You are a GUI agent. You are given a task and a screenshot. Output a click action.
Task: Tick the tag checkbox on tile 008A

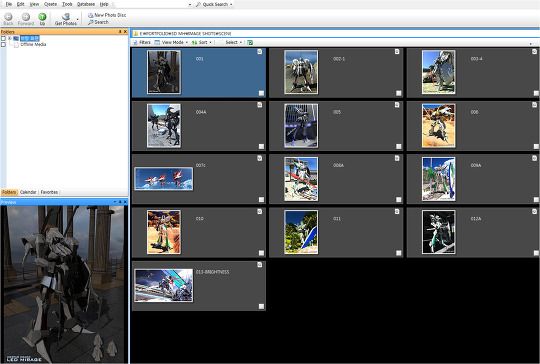[399, 200]
